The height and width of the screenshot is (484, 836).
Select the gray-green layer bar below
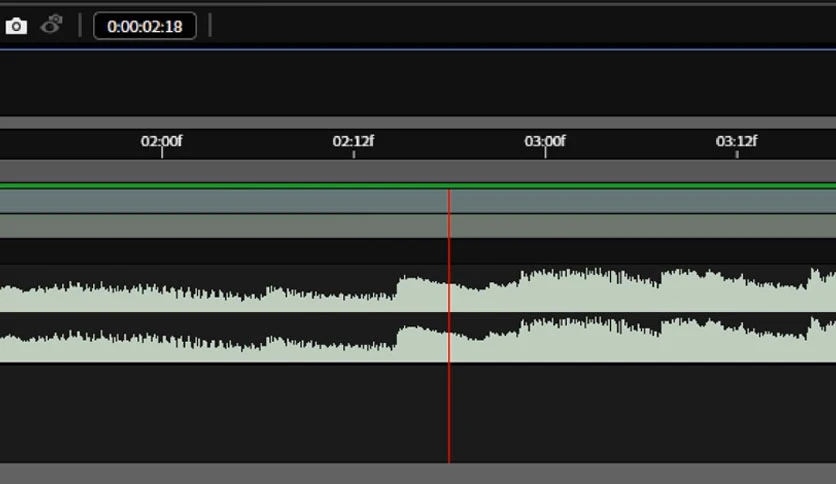(418, 226)
